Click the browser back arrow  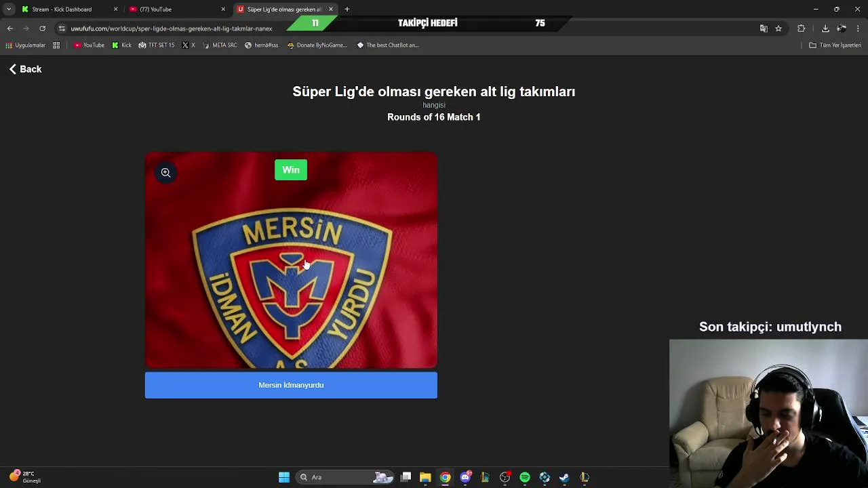[x=9, y=28]
